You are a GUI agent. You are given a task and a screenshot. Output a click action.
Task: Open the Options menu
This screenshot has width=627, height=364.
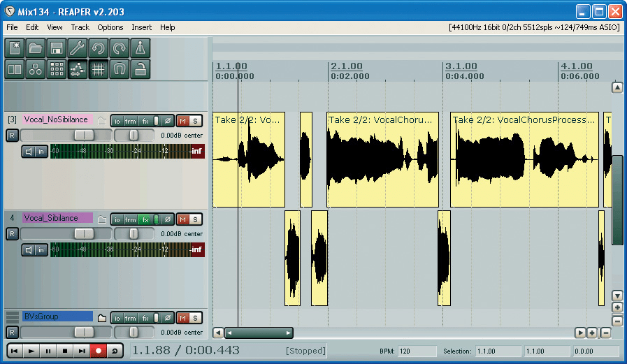[110, 27]
